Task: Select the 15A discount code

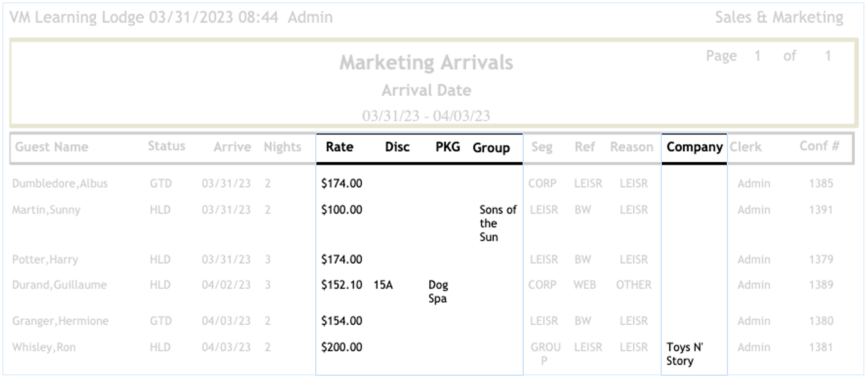Action: click(x=383, y=285)
